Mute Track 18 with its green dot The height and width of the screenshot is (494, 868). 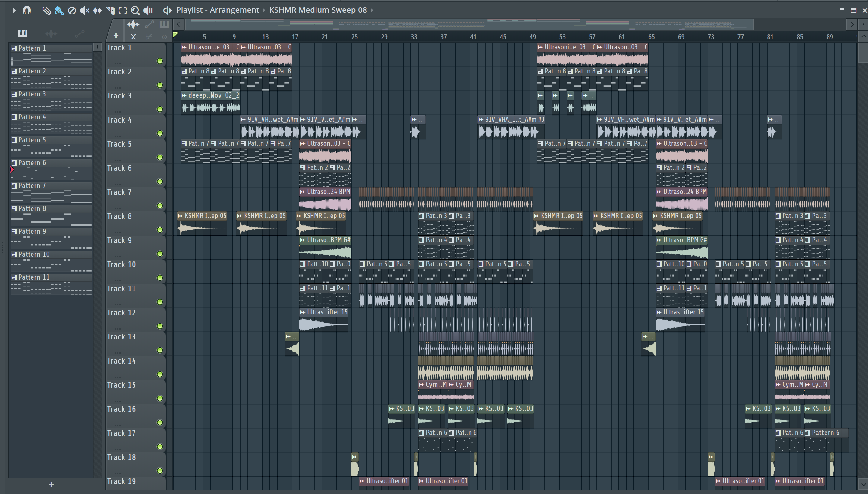pos(160,471)
